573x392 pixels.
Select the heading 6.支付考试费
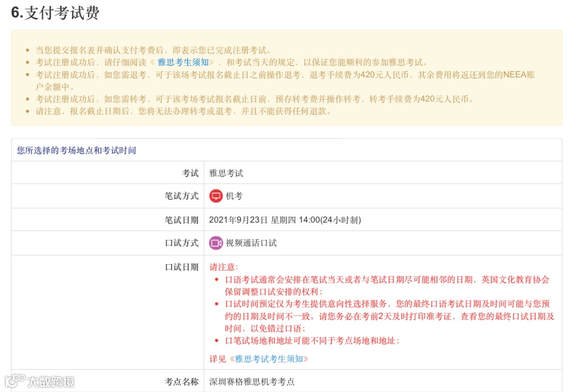55,13
